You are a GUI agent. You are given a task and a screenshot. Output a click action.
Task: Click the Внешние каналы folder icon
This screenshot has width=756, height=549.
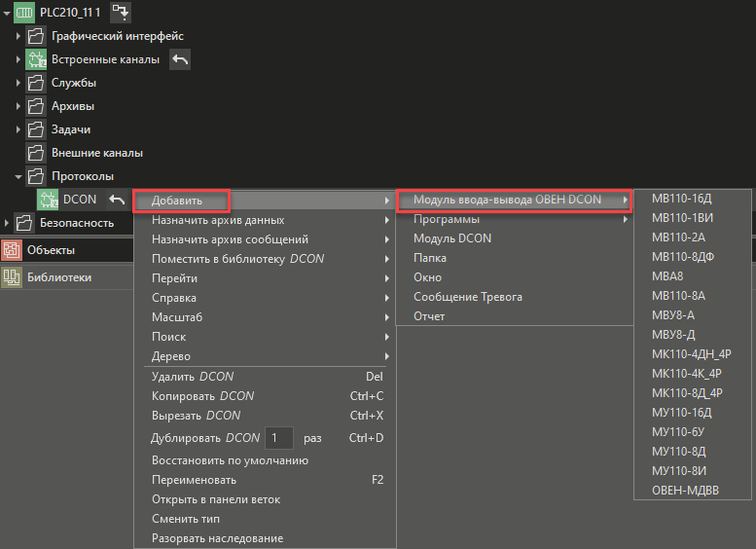pos(36,153)
